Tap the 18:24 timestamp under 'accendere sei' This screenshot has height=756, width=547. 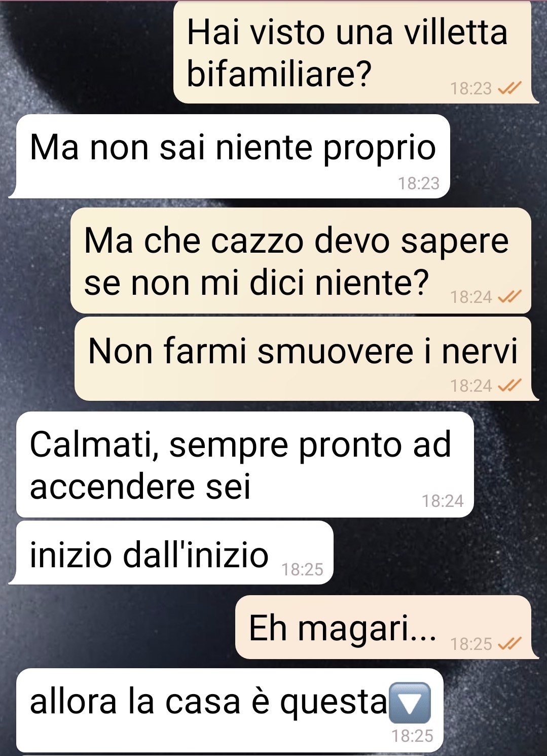tap(443, 501)
